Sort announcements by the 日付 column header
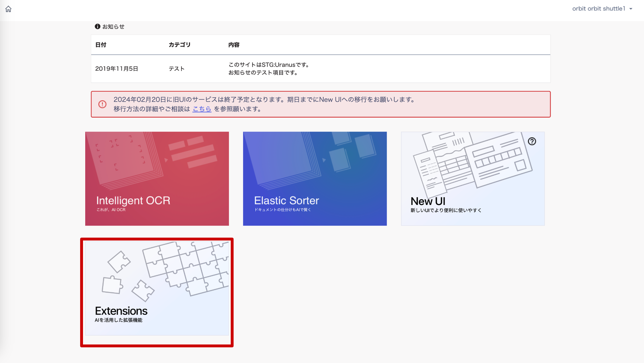Screen dimensions: 644x363 (101, 44)
